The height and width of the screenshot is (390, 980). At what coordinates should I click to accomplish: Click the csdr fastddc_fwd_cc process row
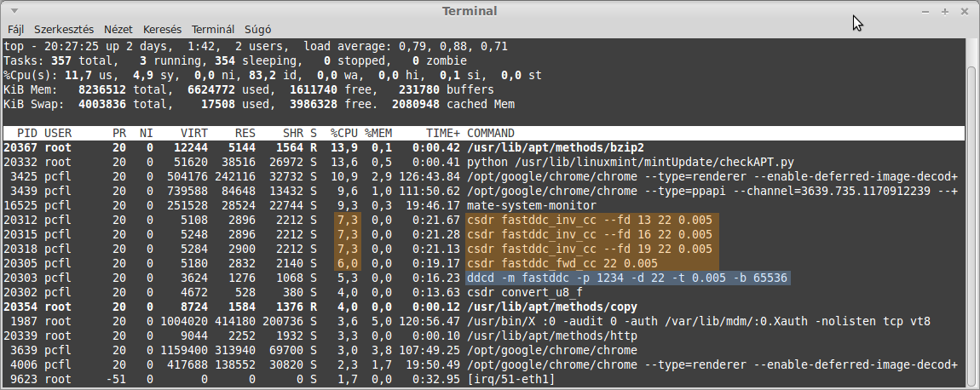pyautogui.click(x=481, y=263)
